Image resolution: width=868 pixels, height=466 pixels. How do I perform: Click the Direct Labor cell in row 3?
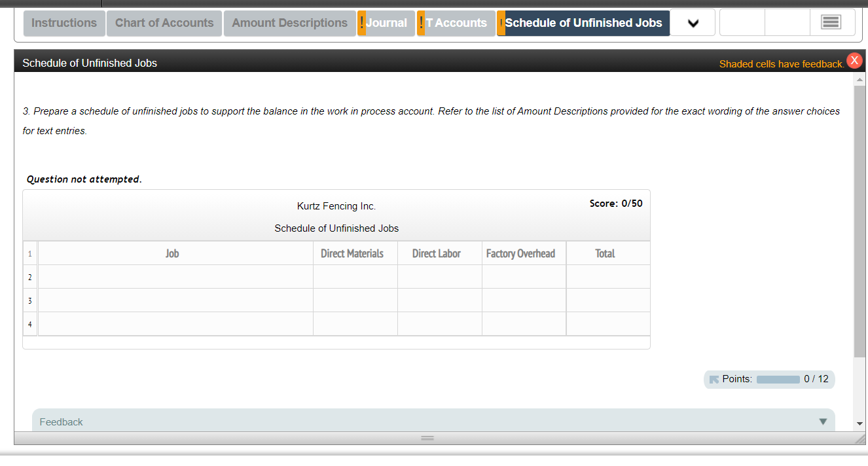tap(440, 300)
